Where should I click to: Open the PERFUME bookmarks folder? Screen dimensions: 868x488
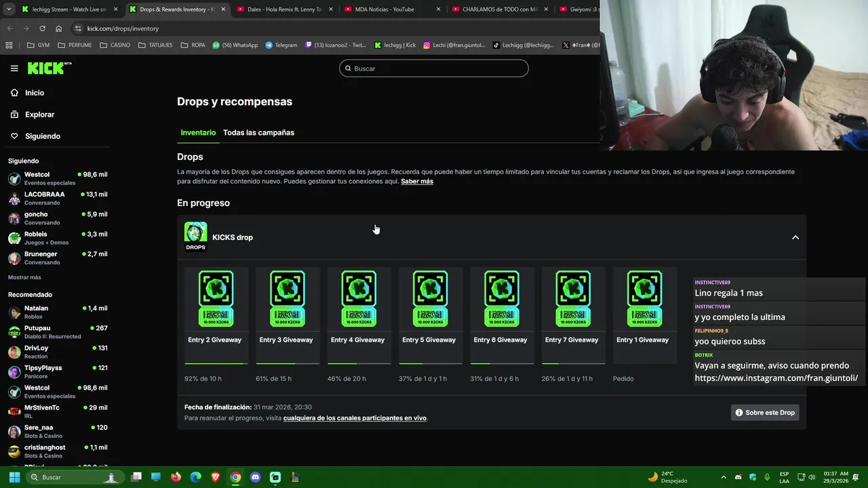[75, 45]
